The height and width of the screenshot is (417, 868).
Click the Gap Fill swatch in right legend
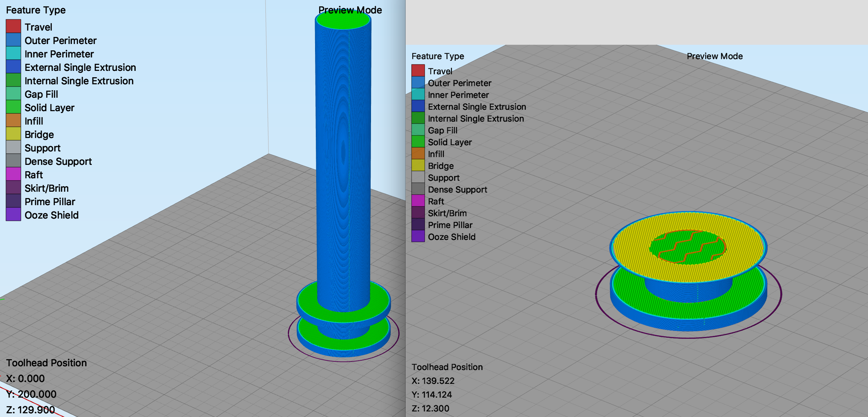(x=418, y=130)
